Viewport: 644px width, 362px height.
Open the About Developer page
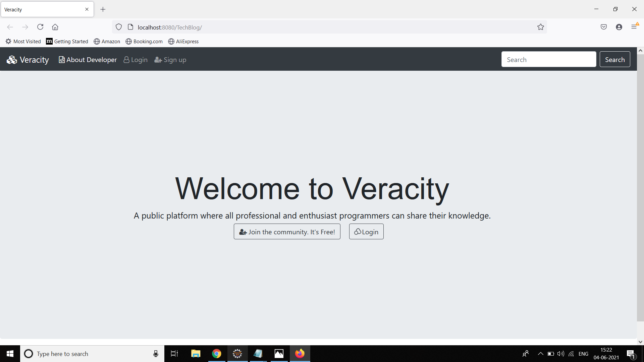88,60
